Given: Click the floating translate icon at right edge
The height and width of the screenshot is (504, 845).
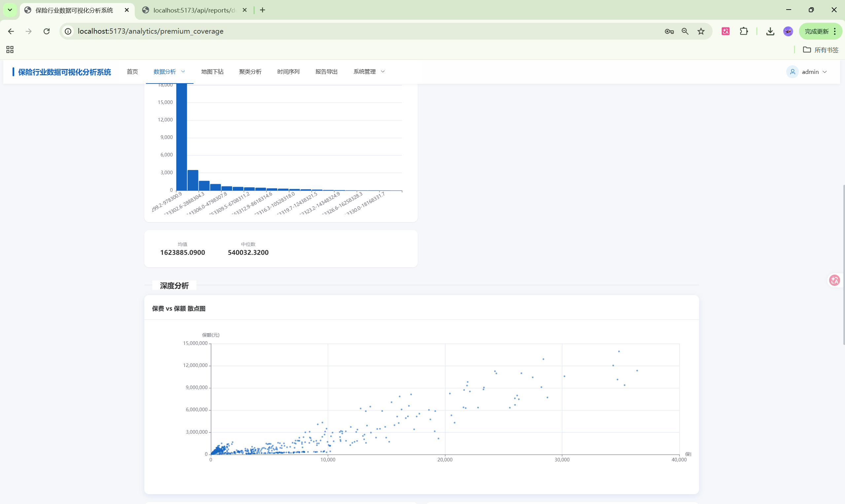Looking at the screenshot, I should 834,280.
